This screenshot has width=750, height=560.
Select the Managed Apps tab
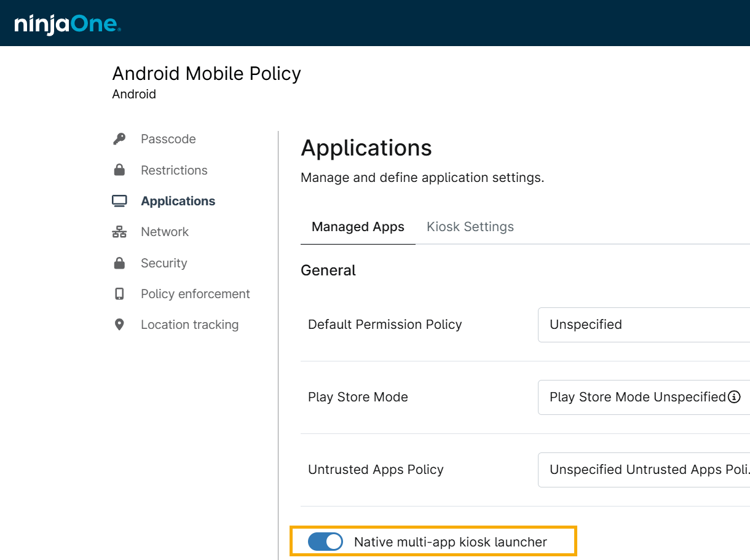[x=358, y=227]
